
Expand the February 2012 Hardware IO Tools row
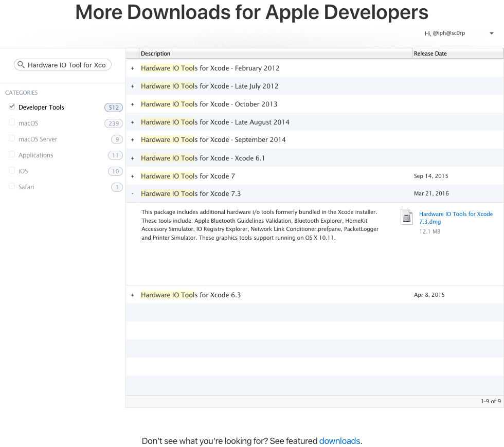pyautogui.click(x=133, y=68)
